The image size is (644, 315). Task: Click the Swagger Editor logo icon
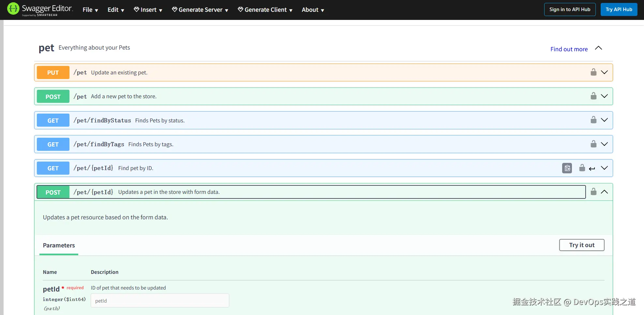pyautogui.click(x=13, y=9)
